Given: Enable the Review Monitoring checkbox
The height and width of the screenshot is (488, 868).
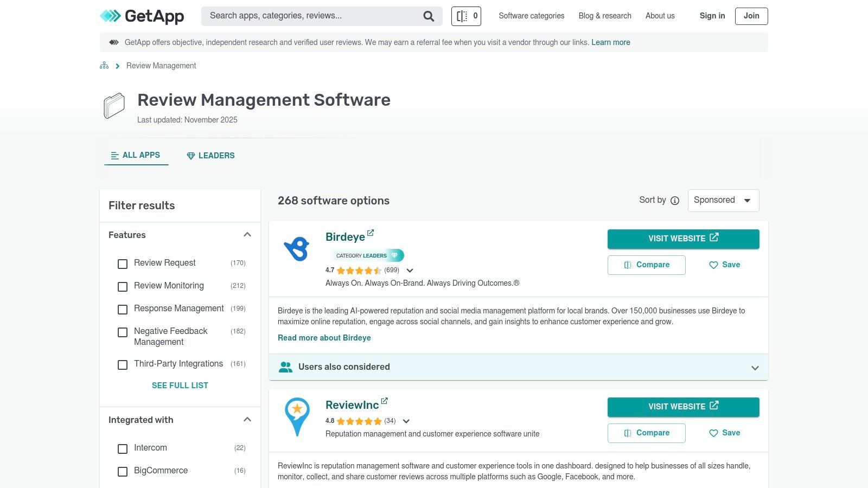Looking at the screenshot, I should click(123, 286).
